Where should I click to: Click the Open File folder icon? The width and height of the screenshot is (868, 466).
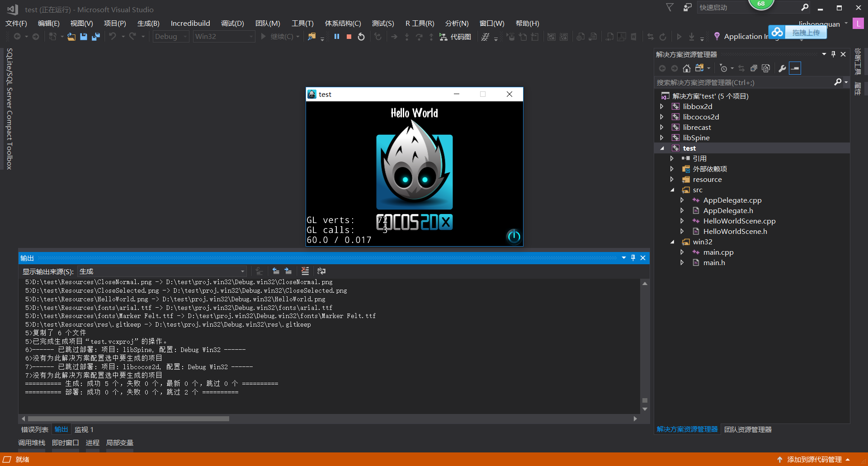pos(71,37)
